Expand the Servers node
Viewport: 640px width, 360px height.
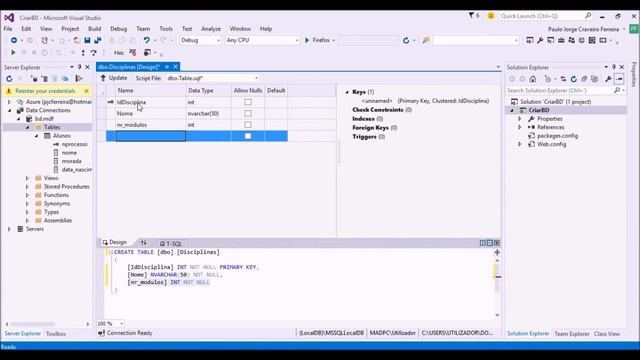click(x=9, y=229)
